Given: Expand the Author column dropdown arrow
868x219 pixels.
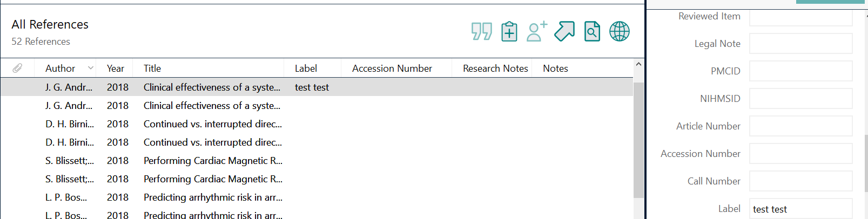Looking at the screenshot, I should point(91,68).
